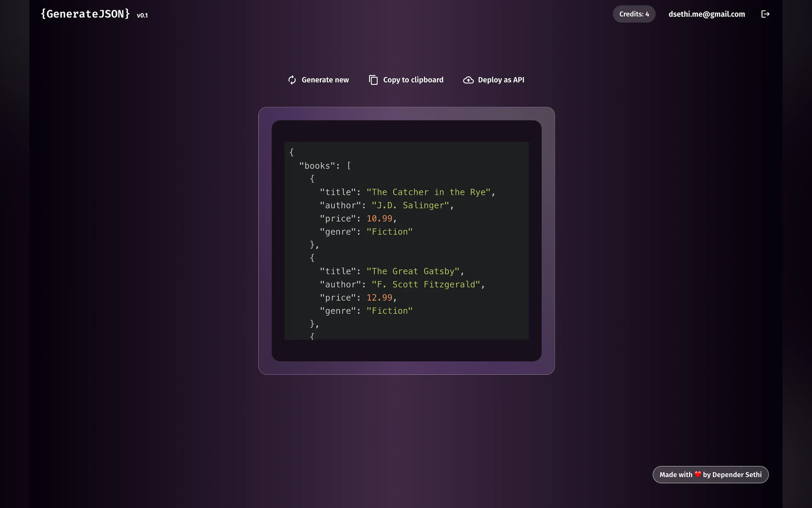Go home via the {GenerateJSON} logo

click(x=85, y=14)
